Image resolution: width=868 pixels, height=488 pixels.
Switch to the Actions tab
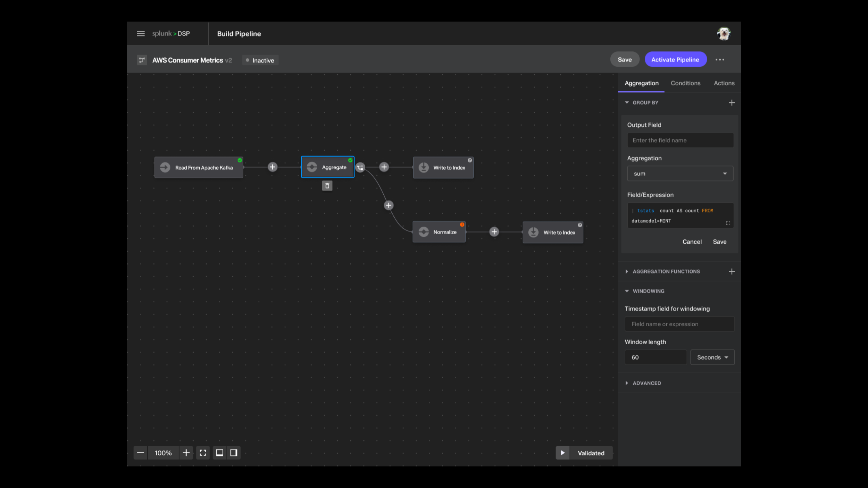[724, 83]
